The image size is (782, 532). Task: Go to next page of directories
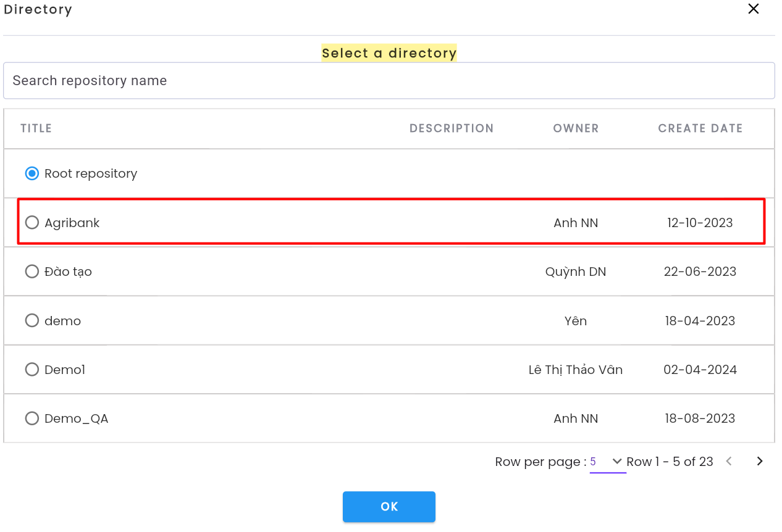(x=760, y=462)
